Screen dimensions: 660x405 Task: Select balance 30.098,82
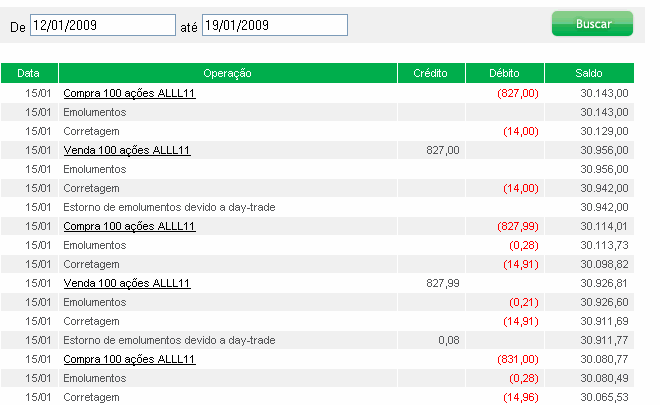coord(604,264)
